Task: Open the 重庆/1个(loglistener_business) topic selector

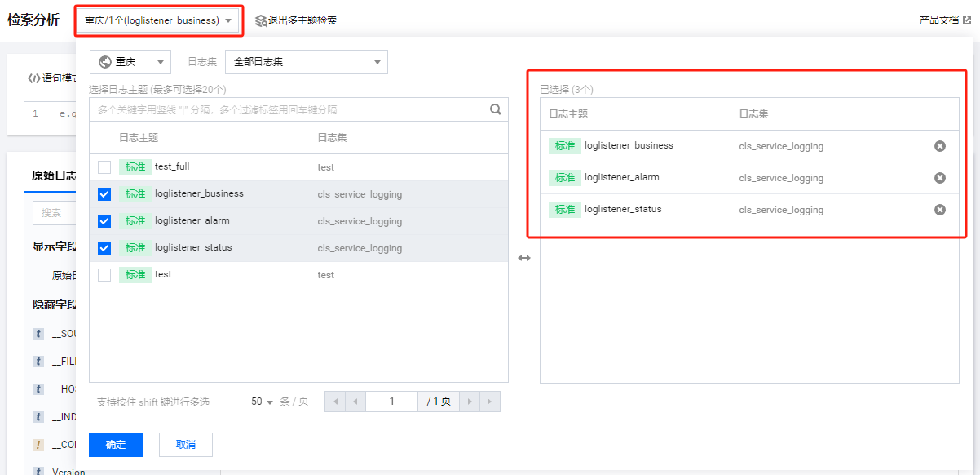Action: pyautogui.click(x=159, y=20)
